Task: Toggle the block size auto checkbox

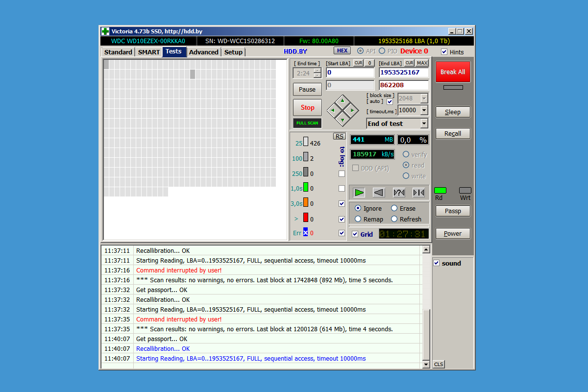Action: (390, 101)
